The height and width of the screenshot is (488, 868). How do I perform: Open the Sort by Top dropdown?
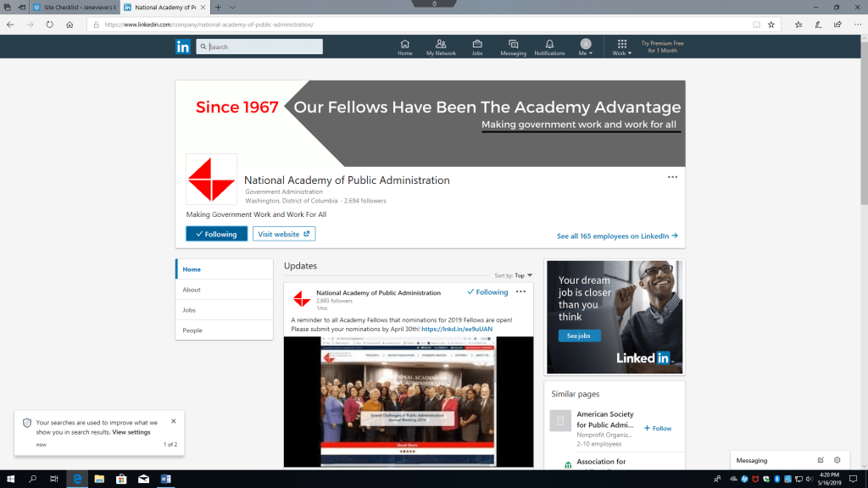click(x=514, y=275)
